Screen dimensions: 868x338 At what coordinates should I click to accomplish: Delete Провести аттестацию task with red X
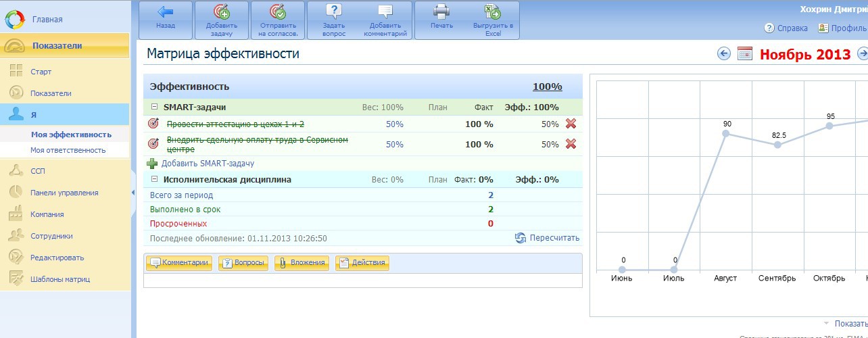(x=571, y=124)
